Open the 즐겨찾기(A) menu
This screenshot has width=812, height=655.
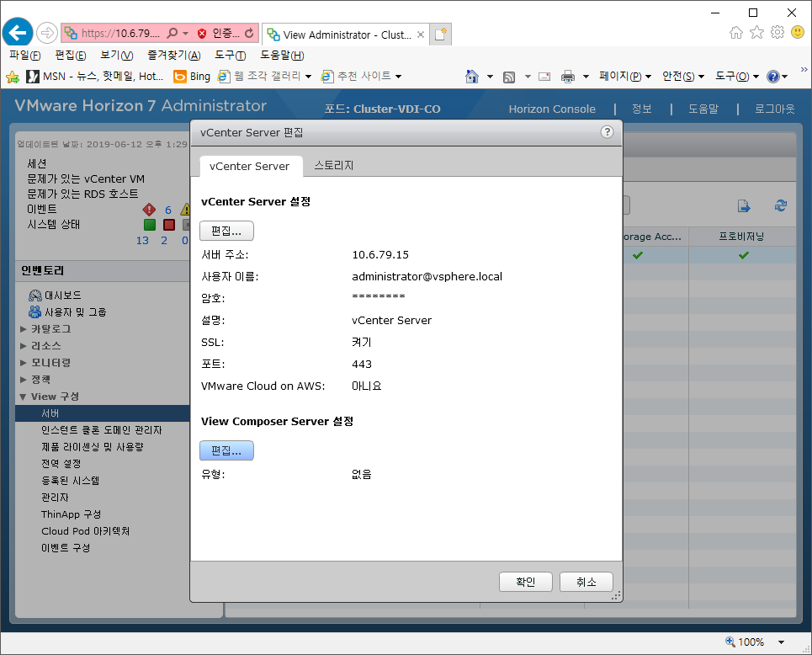point(174,55)
